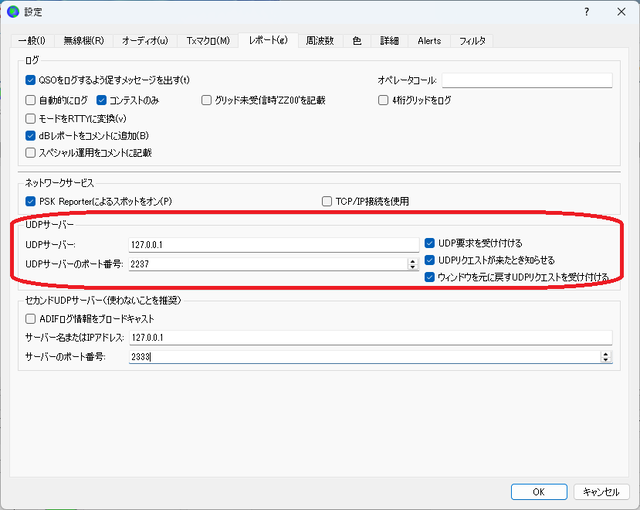Screen dimensions: 640x510
Task: Switch to the オーディオ(u) tab
Action: pyautogui.click(x=145, y=41)
